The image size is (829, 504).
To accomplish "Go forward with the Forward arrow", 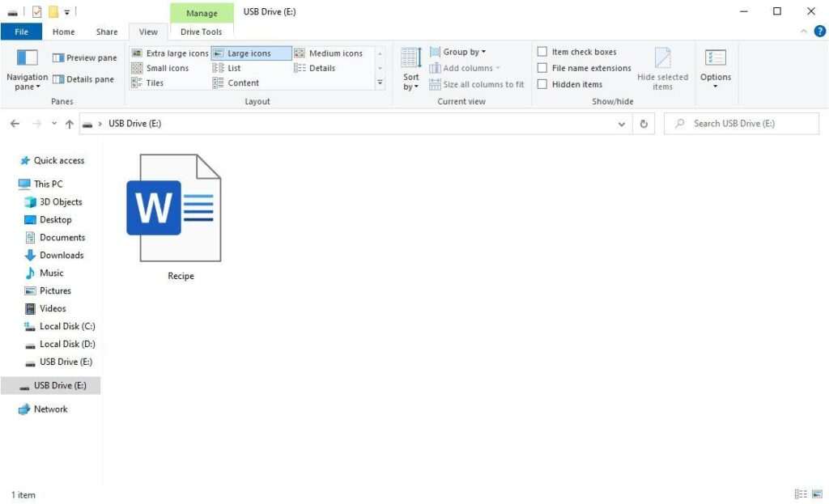I will point(36,124).
